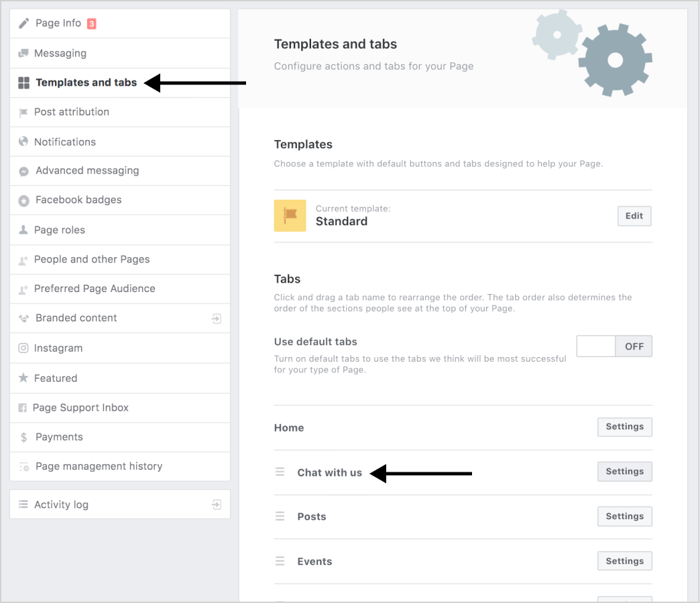Click the drag handle beside Events
This screenshot has width=700, height=603.
(280, 561)
